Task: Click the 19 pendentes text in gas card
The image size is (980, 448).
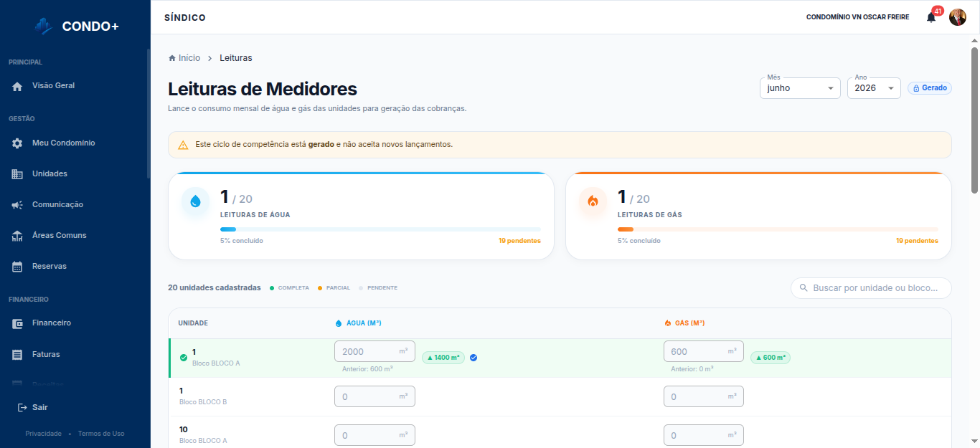Action: (917, 241)
